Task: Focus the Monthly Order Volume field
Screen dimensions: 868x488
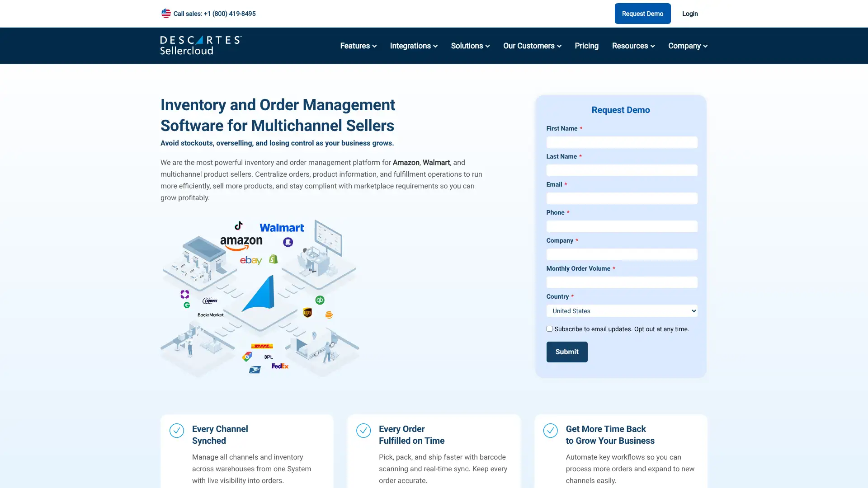Action: point(622,282)
